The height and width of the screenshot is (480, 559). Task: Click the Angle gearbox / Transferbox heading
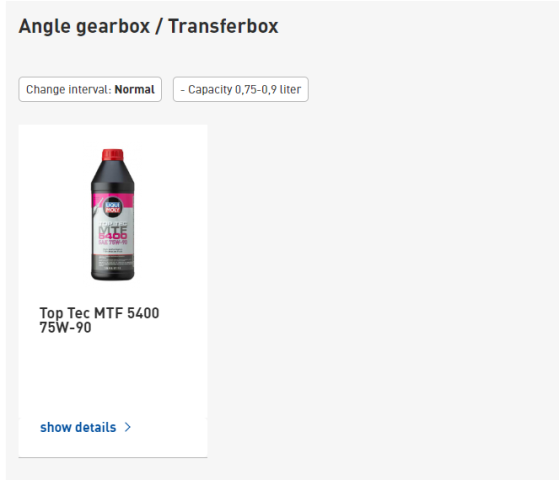pyautogui.click(x=148, y=26)
